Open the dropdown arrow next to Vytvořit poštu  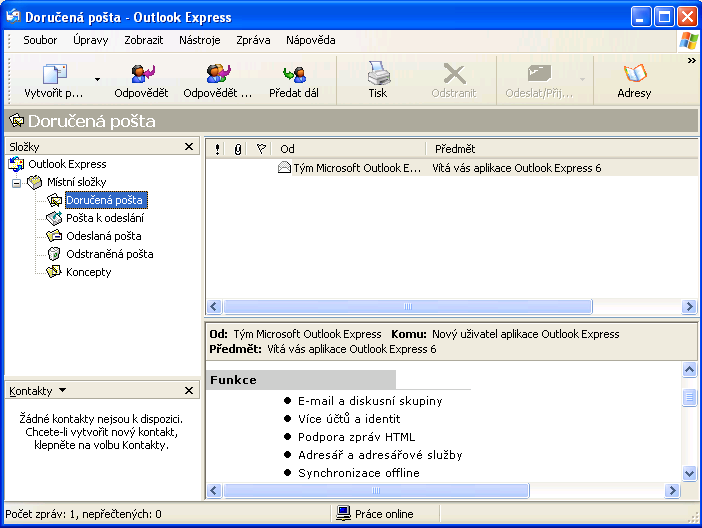pos(97,80)
